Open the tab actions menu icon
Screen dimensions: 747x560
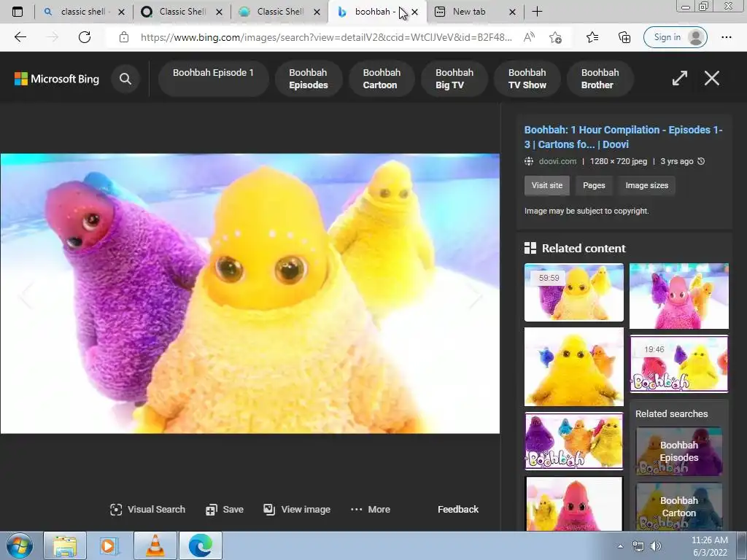pos(18,12)
